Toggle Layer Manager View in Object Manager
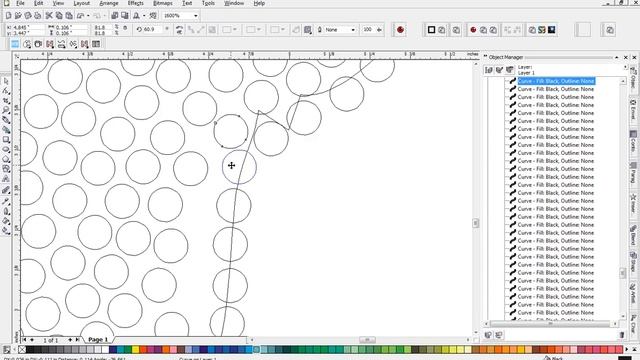This screenshot has height=360, width=640. [509, 70]
